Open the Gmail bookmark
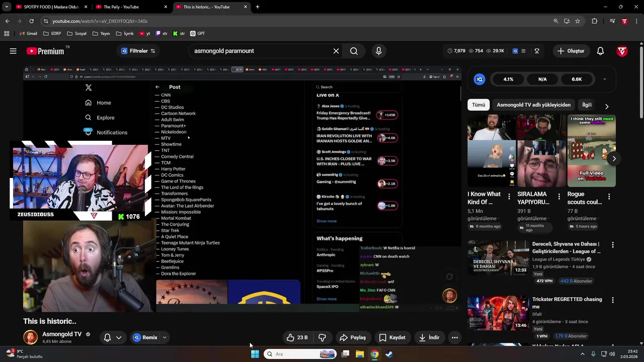The image size is (644, 362). [28, 34]
